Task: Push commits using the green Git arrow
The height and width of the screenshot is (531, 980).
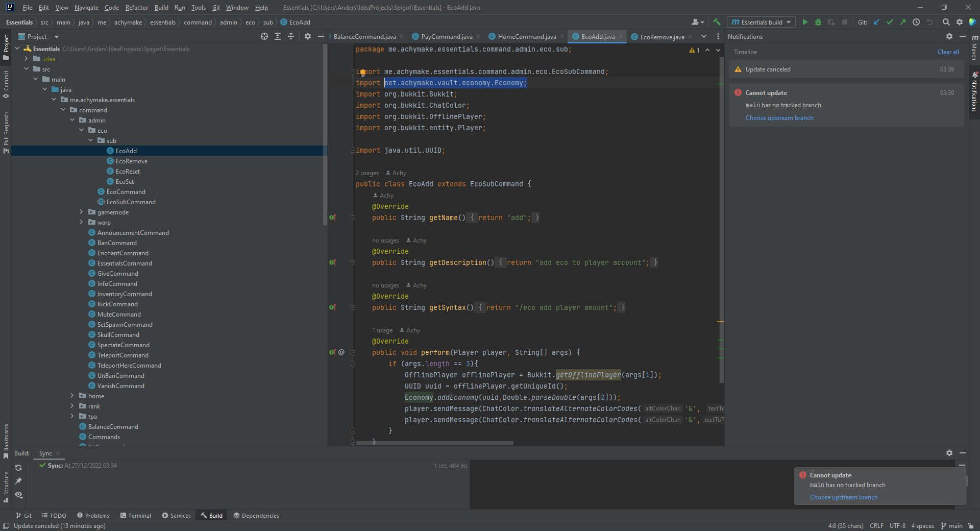Action: (x=903, y=22)
